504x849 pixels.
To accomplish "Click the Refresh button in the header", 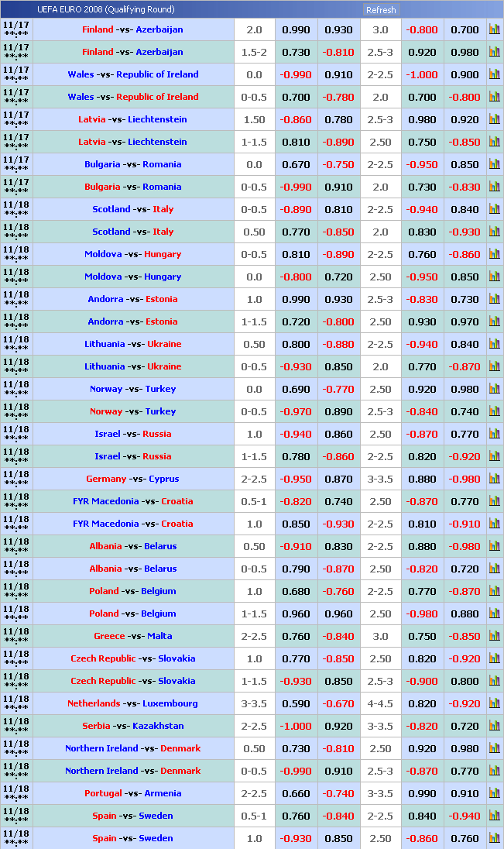I will point(380,10).
